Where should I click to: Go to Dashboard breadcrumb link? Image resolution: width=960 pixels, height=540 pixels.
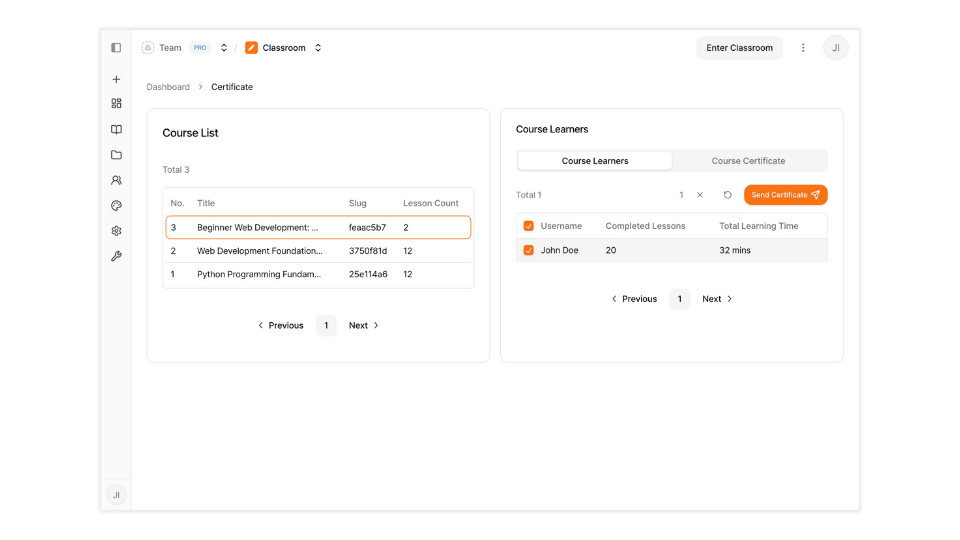tap(168, 87)
